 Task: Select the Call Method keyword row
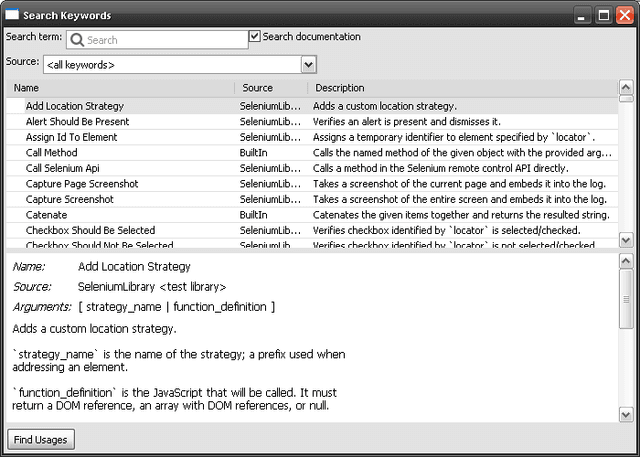52,153
